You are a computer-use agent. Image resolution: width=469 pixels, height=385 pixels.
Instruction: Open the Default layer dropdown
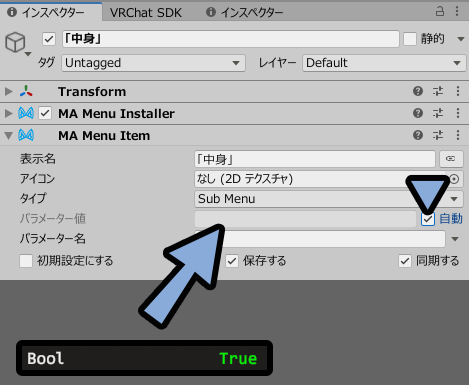pyautogui.click(x=384, y=63)
